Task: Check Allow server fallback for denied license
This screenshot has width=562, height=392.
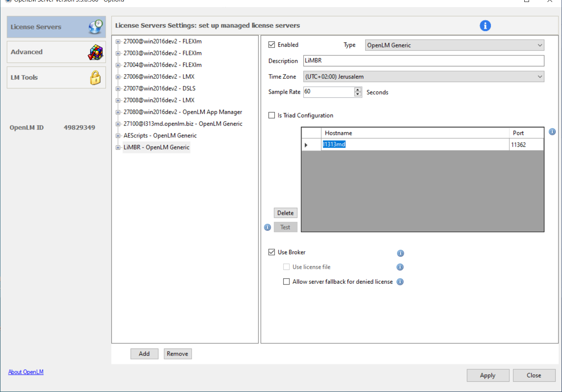Action: pos(287,282)
